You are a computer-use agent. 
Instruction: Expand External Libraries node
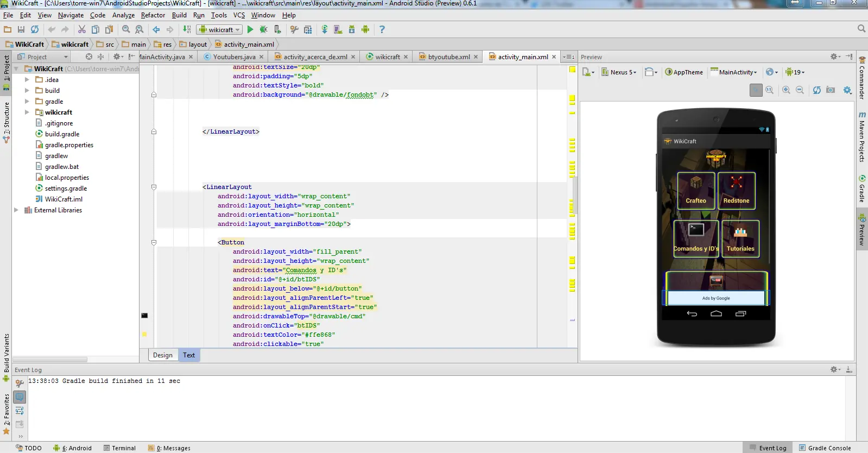click(x=16, y=210)
